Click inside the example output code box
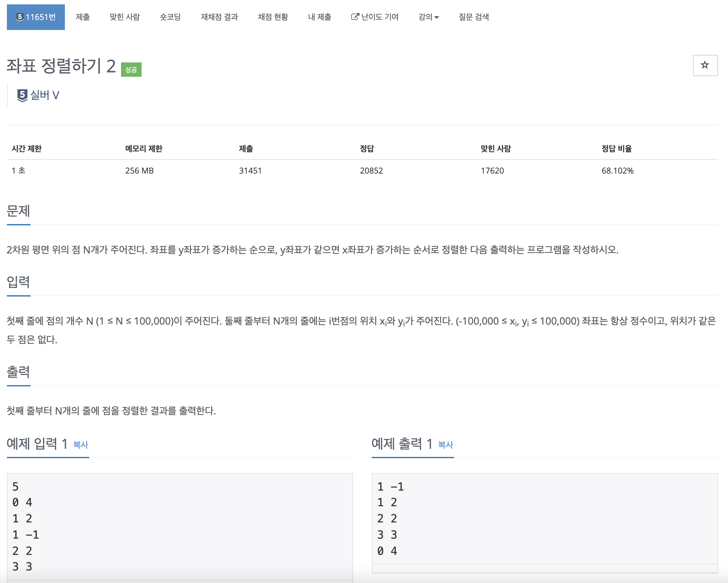Image resolution: width=728 pixels, height=583 pixels. tap(544, 518)
